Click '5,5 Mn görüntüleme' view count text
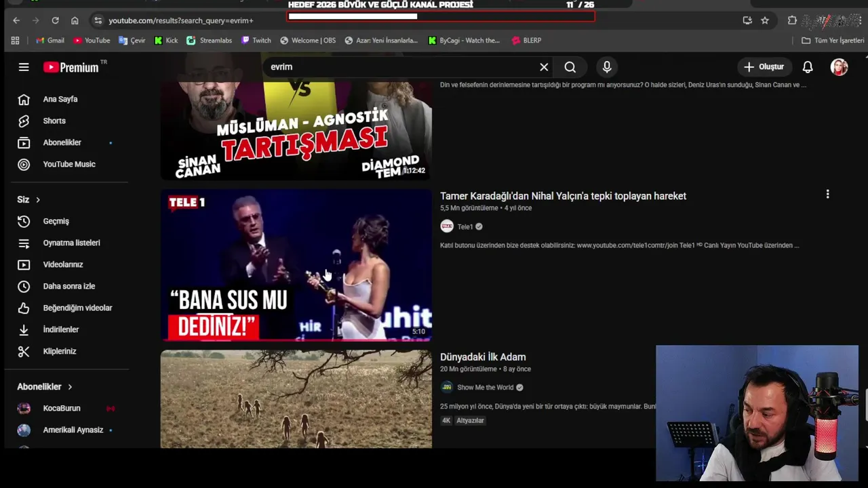 click(x=469, y=208)
